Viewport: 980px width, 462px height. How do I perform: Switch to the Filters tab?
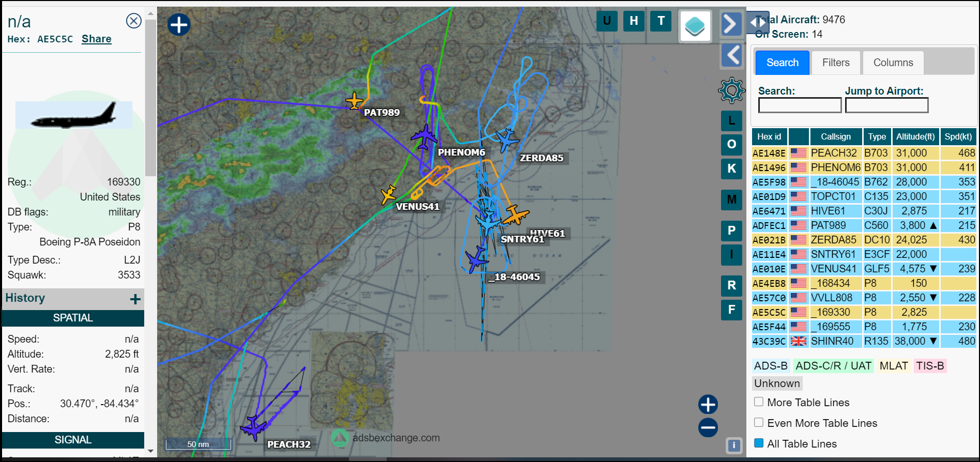[836, 63]
